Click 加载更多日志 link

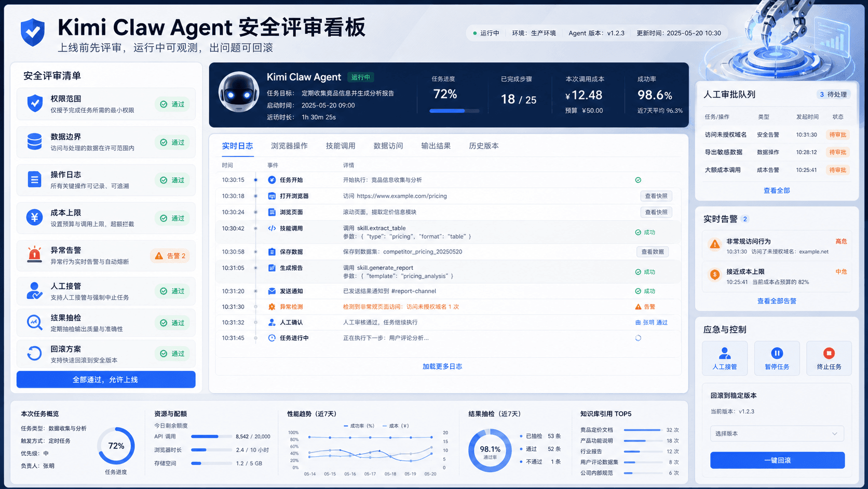[x=442, y=366]
